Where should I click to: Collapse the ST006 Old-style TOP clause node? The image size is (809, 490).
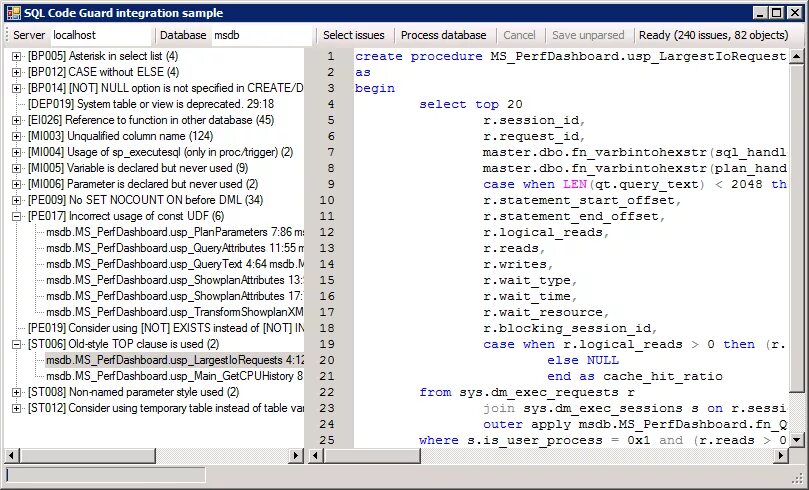17,344
